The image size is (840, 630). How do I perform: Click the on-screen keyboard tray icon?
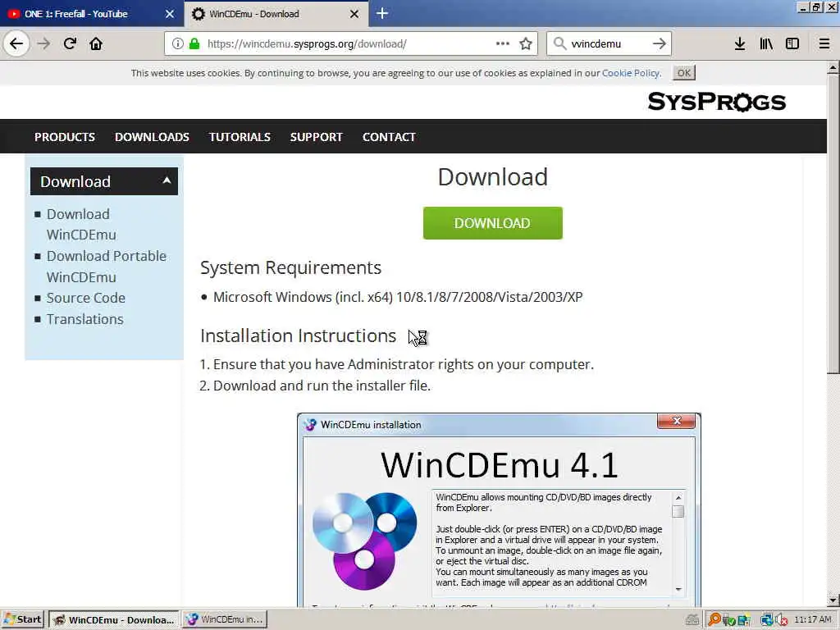[692, 620]
